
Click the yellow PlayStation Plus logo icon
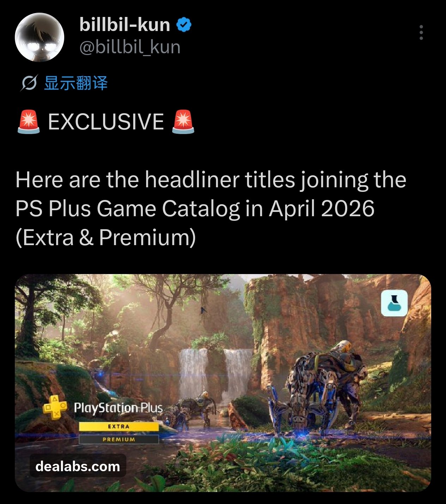point(55,407)
